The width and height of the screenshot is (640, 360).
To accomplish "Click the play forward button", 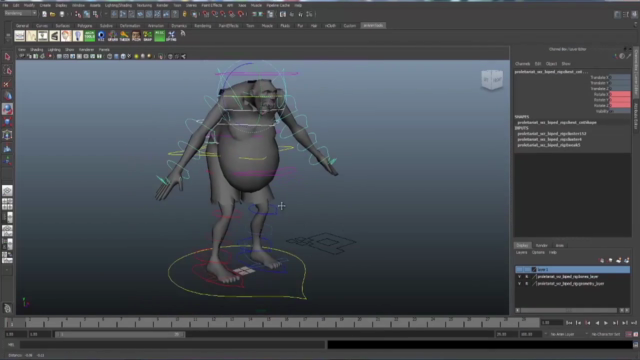I will (606, 323).
